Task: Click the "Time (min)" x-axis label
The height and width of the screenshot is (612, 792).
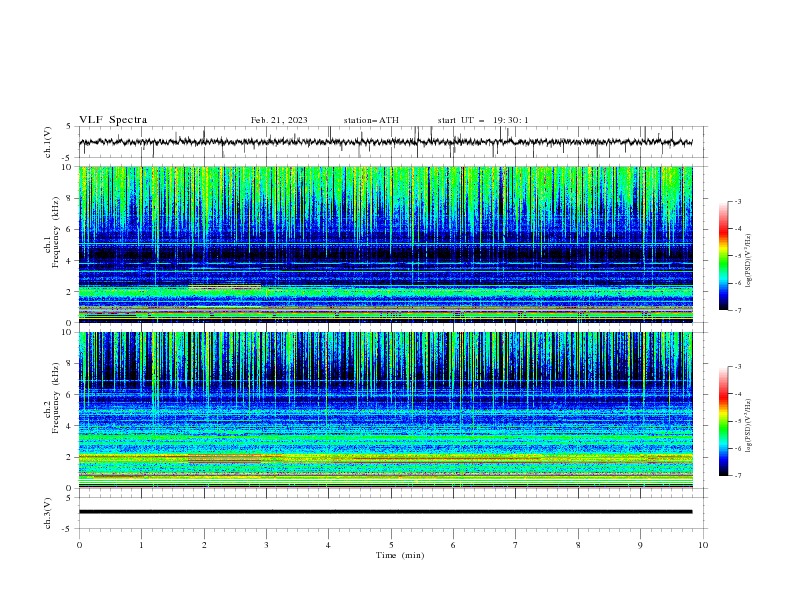Action: coord(400,555)
